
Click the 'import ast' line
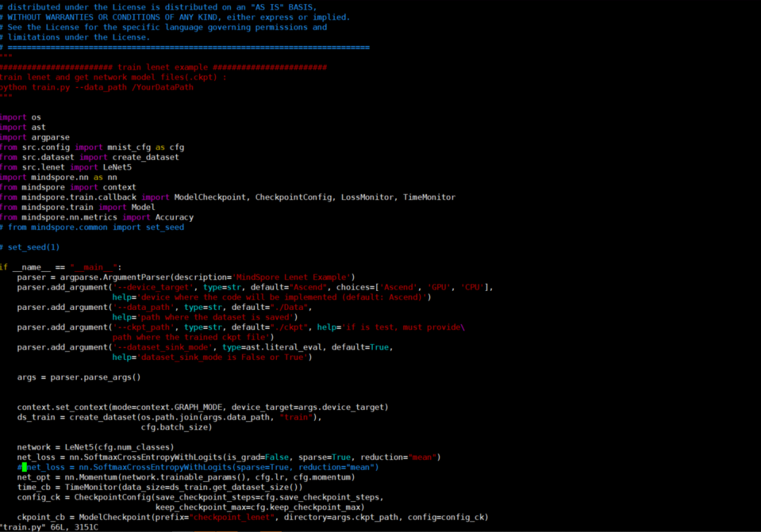pyautogui.click(x=23, y=127)
